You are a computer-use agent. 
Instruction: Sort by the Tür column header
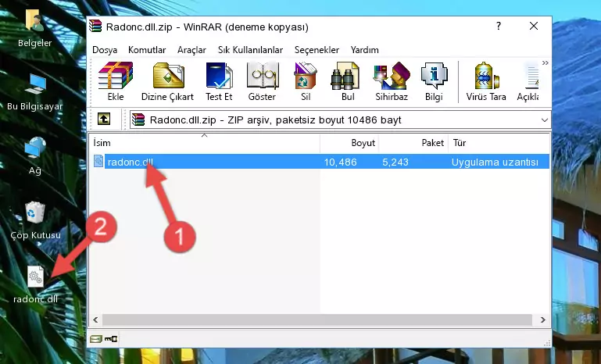499,142
